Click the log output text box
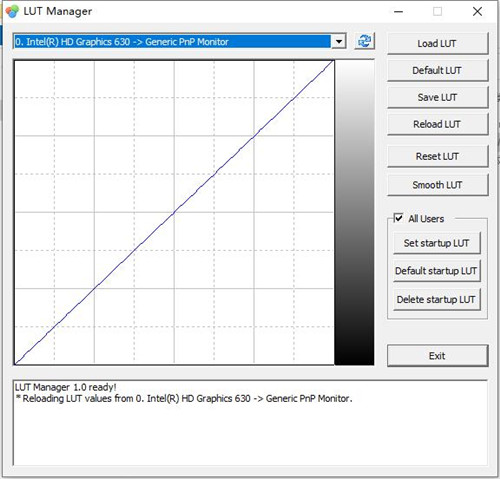 250,423
